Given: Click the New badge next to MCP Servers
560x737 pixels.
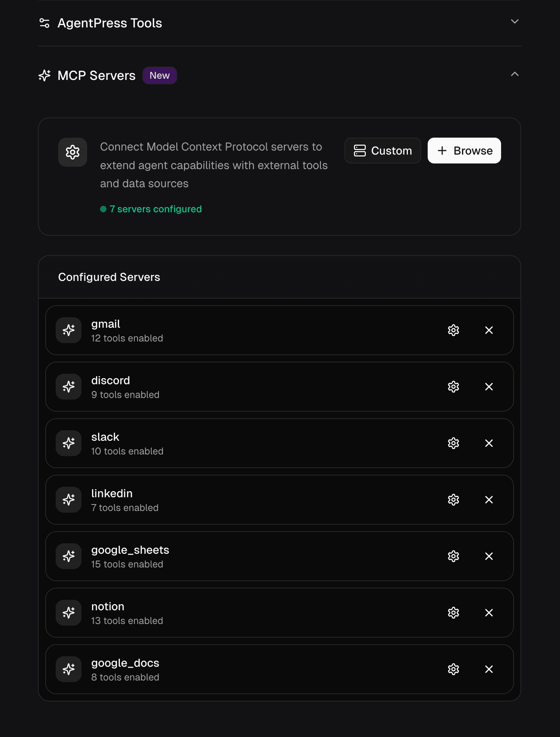Looking at the screenshot, I should point(160,75).
